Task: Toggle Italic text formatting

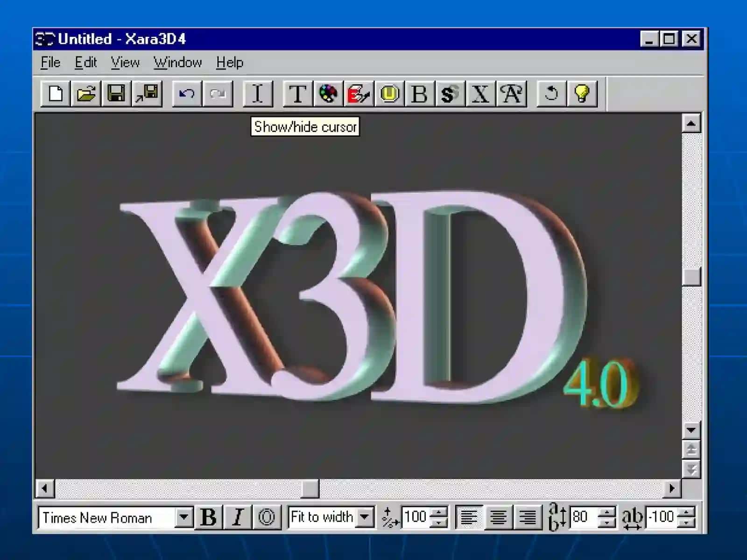Action: click(238, 517)
